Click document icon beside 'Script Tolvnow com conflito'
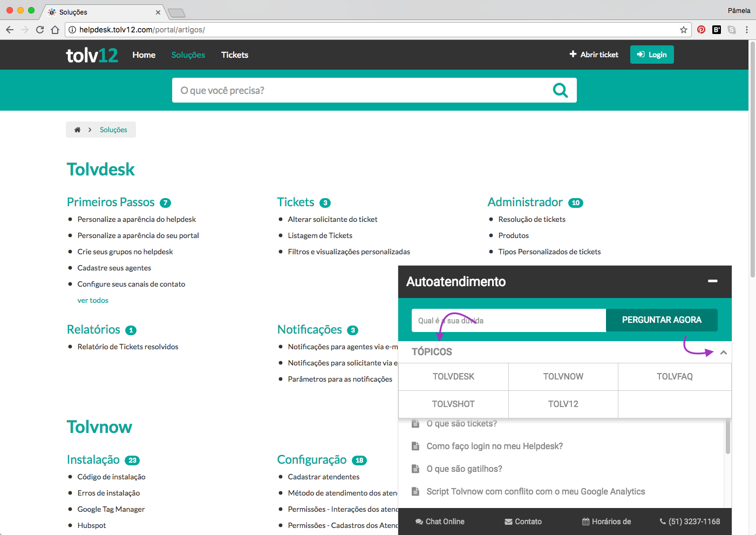Image resolution: width=756 pixels, height=535 pixels. tap(415, 491)
